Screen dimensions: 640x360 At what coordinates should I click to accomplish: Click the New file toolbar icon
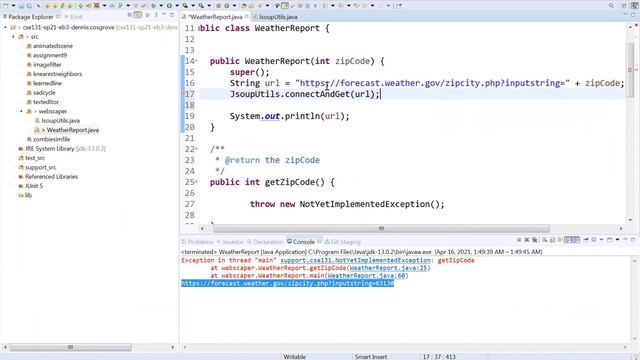5,6
